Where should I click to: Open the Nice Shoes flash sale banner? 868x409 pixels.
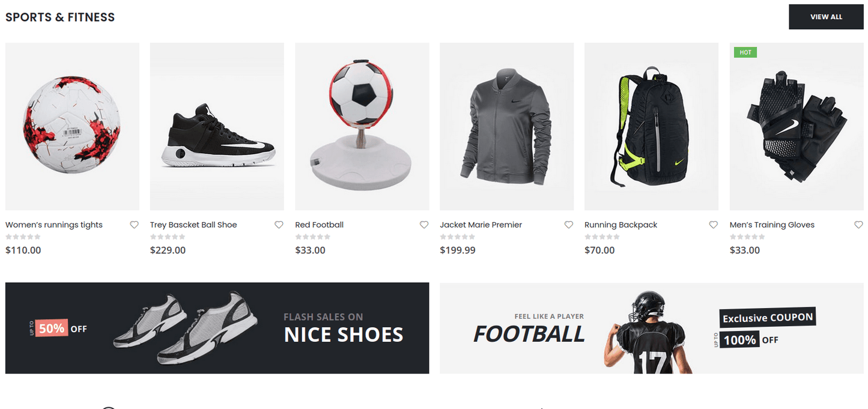point(217,328)
